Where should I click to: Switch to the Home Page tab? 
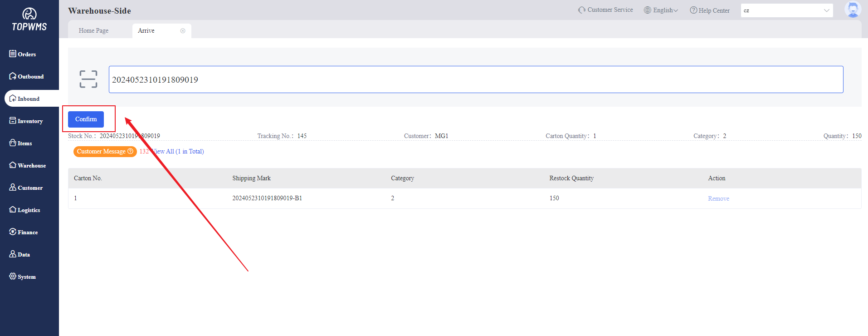click(x=93, y=30)
